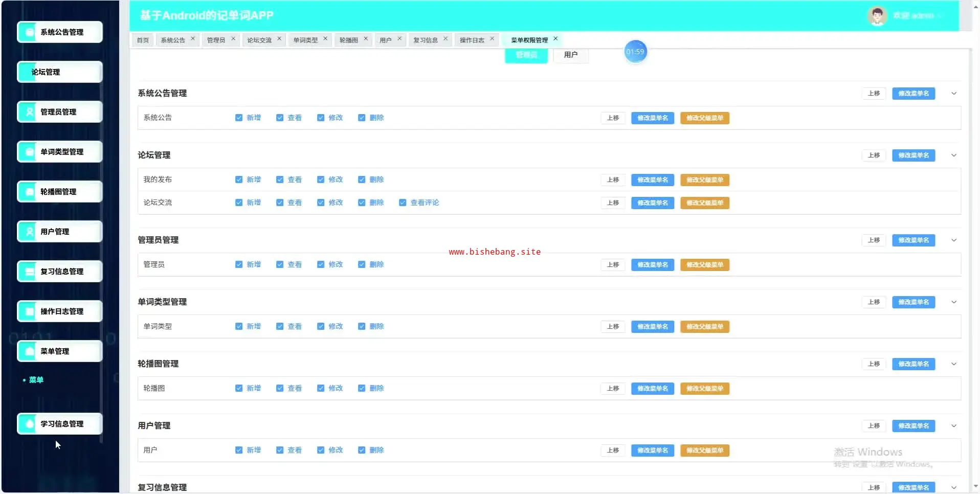Collapse the 单词类型管理 section chevron
Image resolution: width=980 pixels, height=494 pixels.
pos(954,302)
